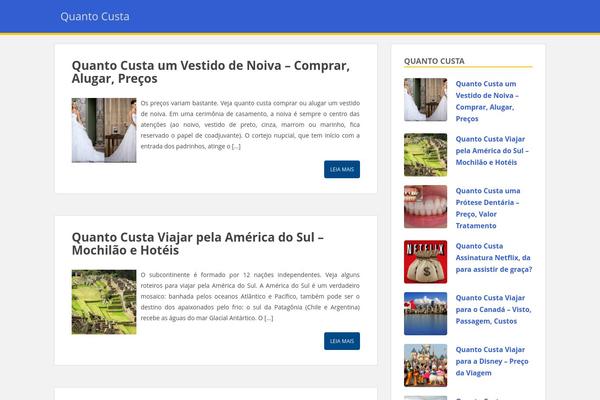Click the excerpt starting 'Os preços variam bastante'
This screenshot has height=400, width=600.
tap(250, 125)
